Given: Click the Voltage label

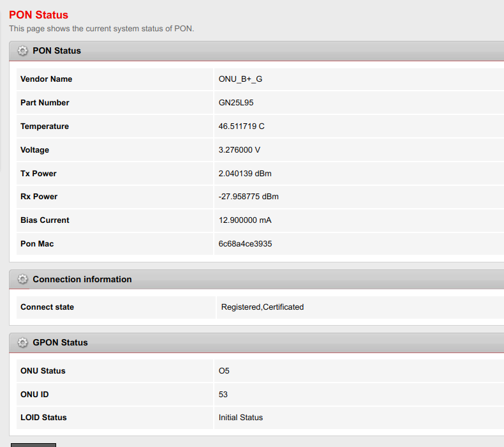Looking at the screenshot, I should pos(34,150).
